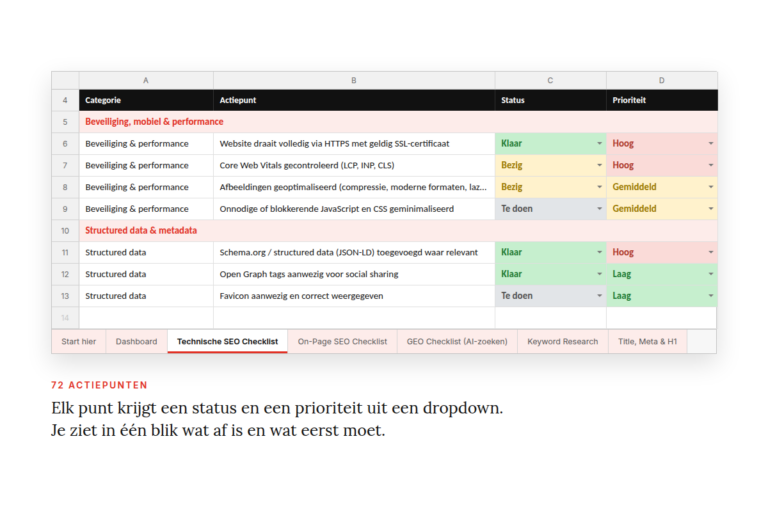The width and height of the screenshot is (768, 512).
Task: Open Status dropdown for JavaScript en CSS row
Action: 599,209
